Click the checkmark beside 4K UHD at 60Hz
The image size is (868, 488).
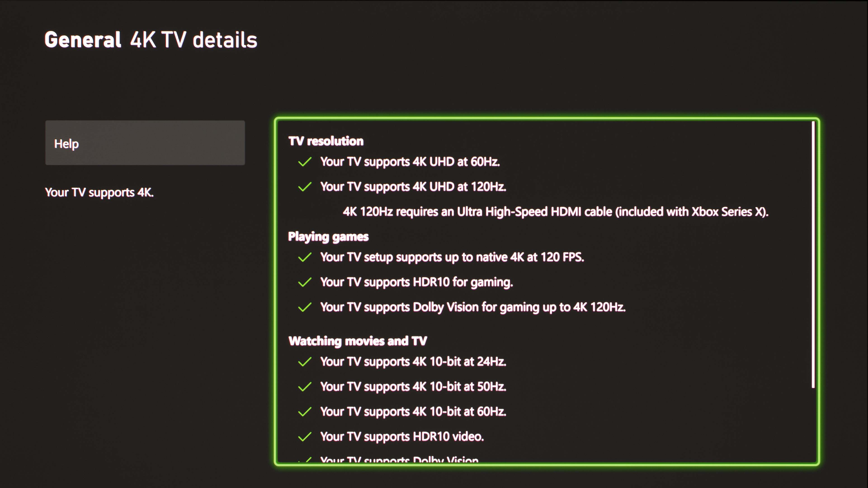[x=305, y=162]
